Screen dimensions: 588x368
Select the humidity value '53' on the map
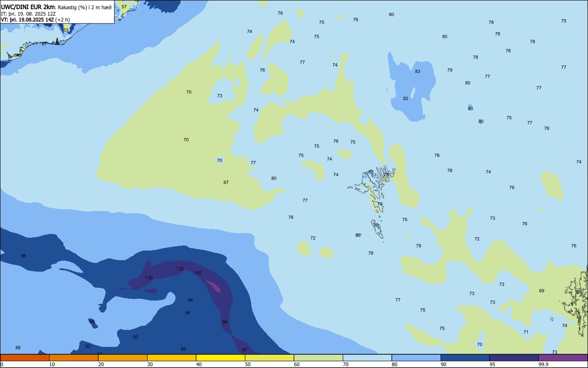pos(66,30)
